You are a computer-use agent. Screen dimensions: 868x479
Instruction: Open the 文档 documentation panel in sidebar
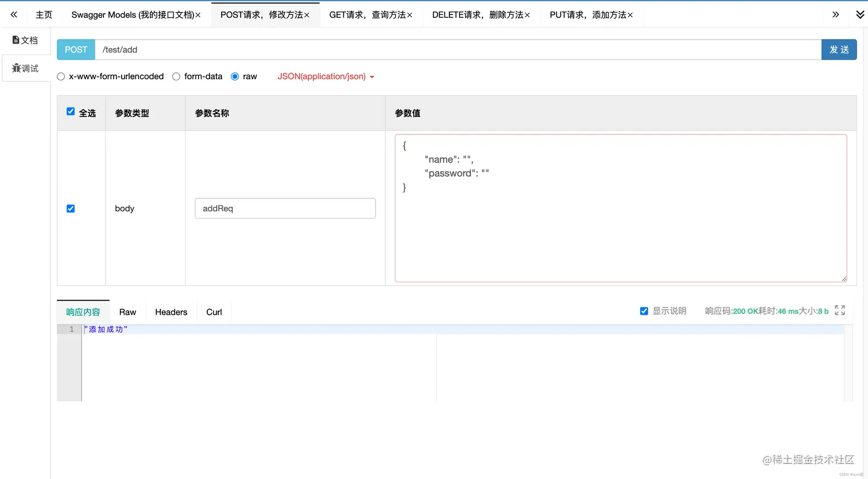point(25,40)
